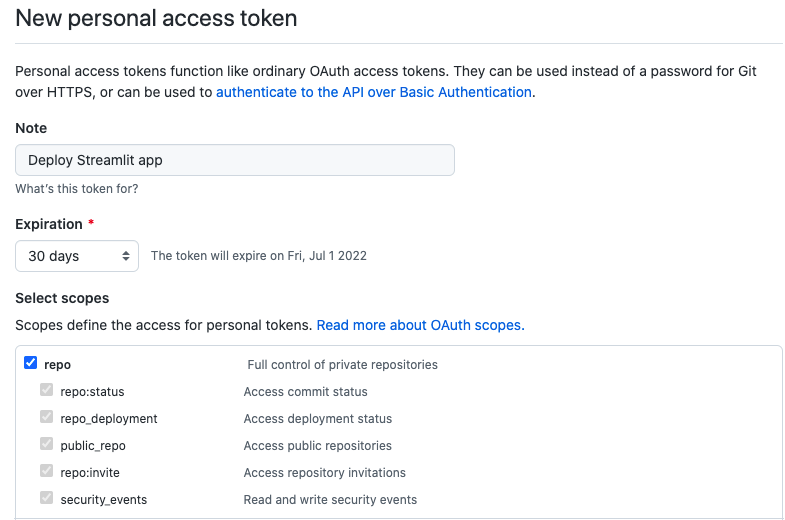
Task: Toggle the repo:status checkbox
Action: click(46, 391)
